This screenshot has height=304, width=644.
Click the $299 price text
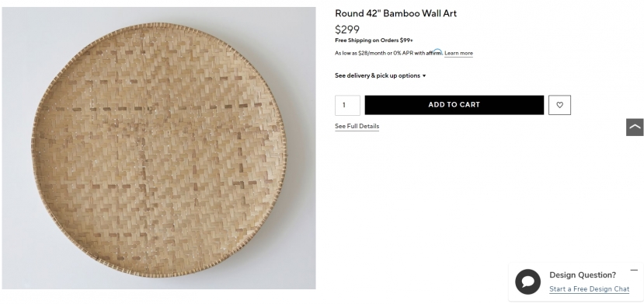(347, 30)
